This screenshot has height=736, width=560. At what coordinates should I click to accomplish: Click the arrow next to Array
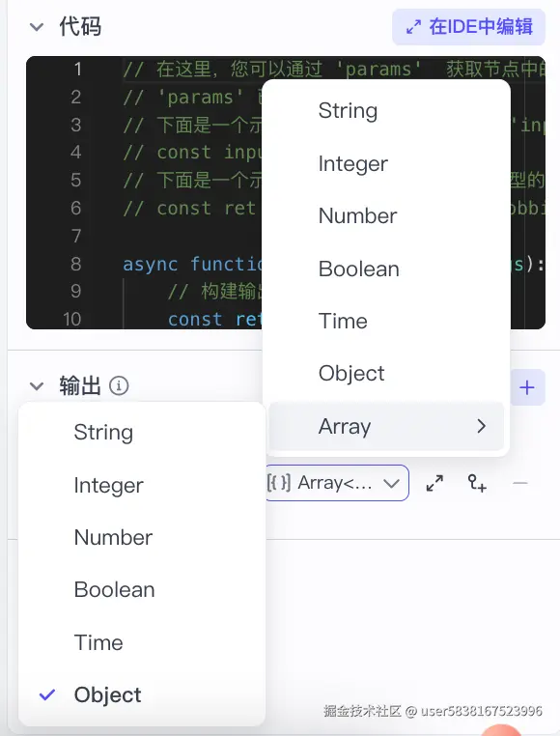[481, 426]
